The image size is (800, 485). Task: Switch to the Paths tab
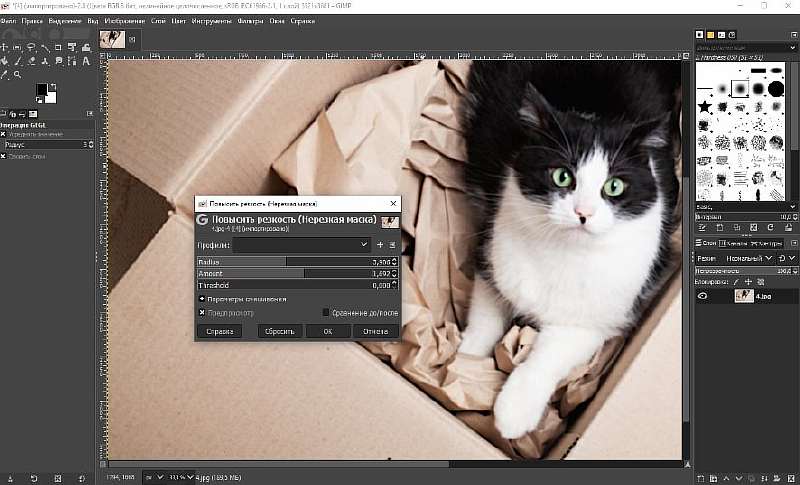pos(766,243)
